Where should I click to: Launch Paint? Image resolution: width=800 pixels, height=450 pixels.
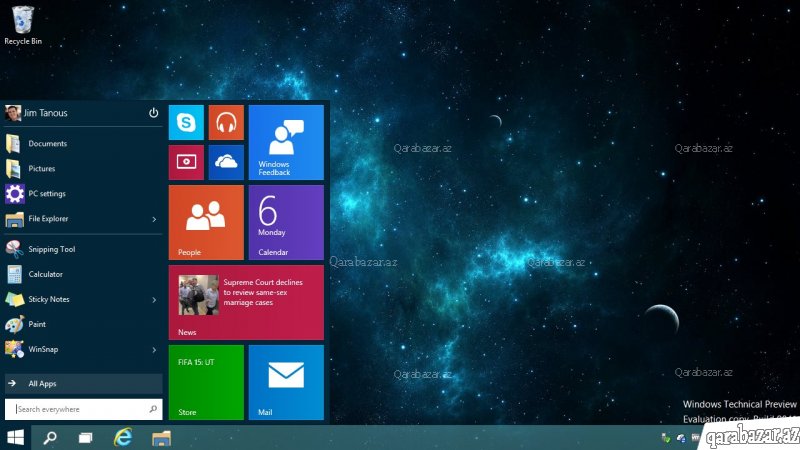coord(83,324)
